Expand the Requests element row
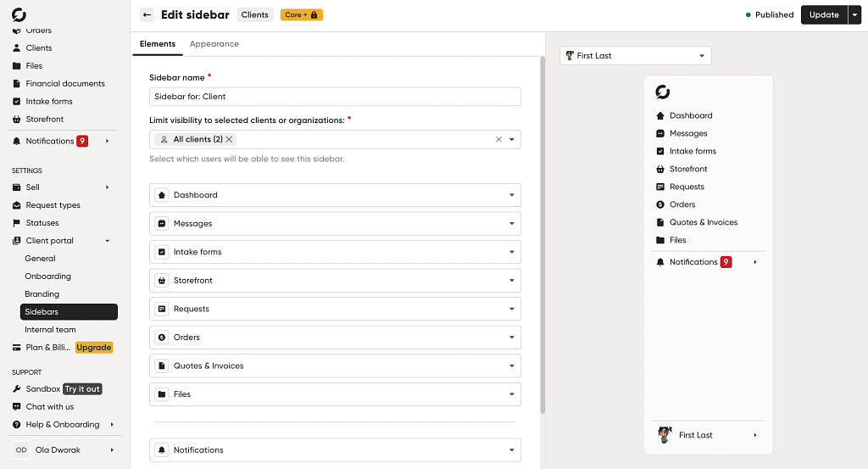This screenshot has width=868, height=469. pyautogui.click(x=511, y=309)
